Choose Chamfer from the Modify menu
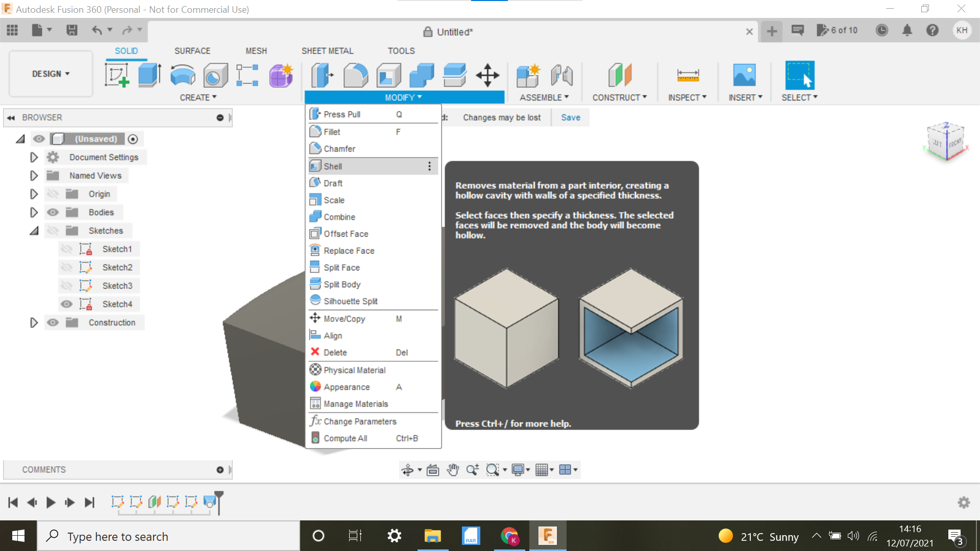 coord(339,148)
